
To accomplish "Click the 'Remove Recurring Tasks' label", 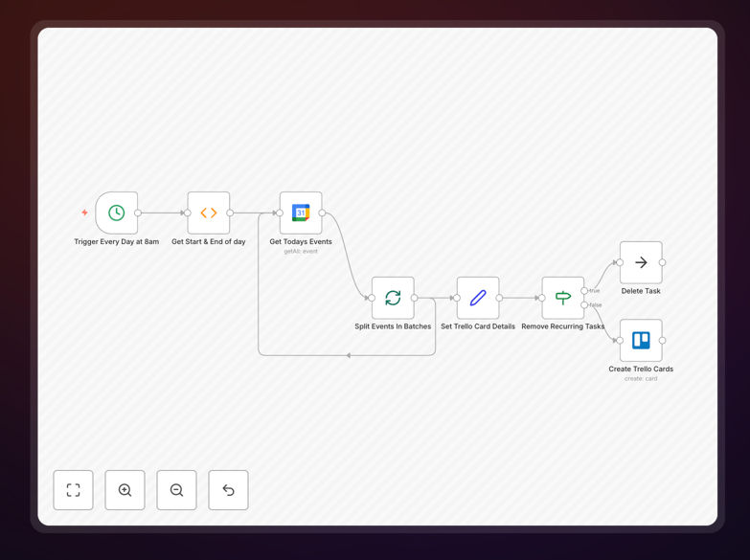I will pos(563,326).
